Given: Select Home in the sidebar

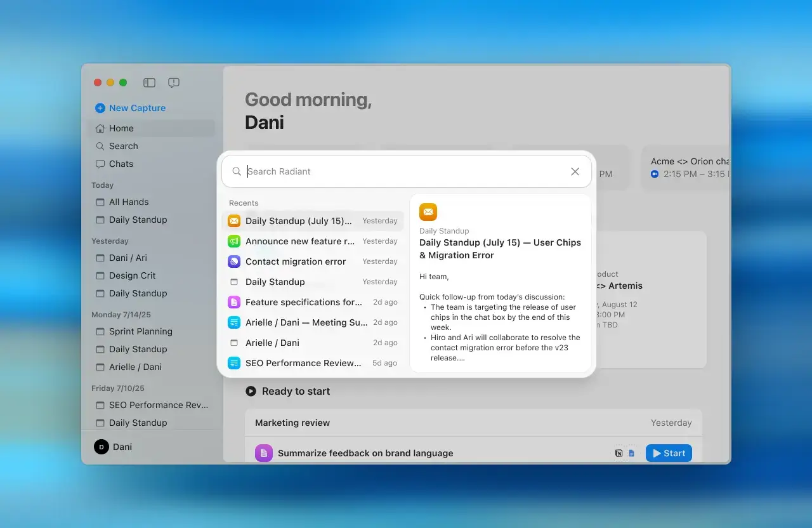Looking at the screenshot, I should 121,128.
